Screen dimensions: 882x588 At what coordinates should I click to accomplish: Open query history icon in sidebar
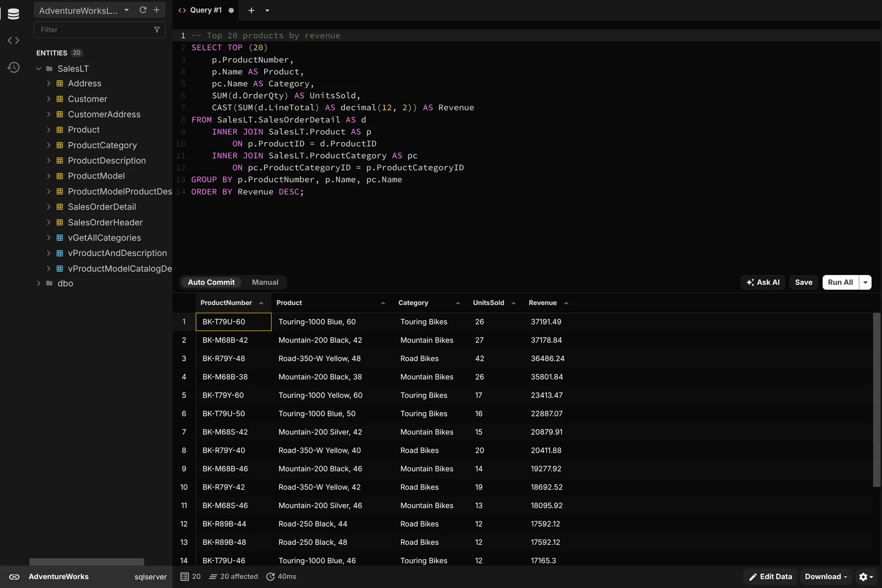click(14, 67)
